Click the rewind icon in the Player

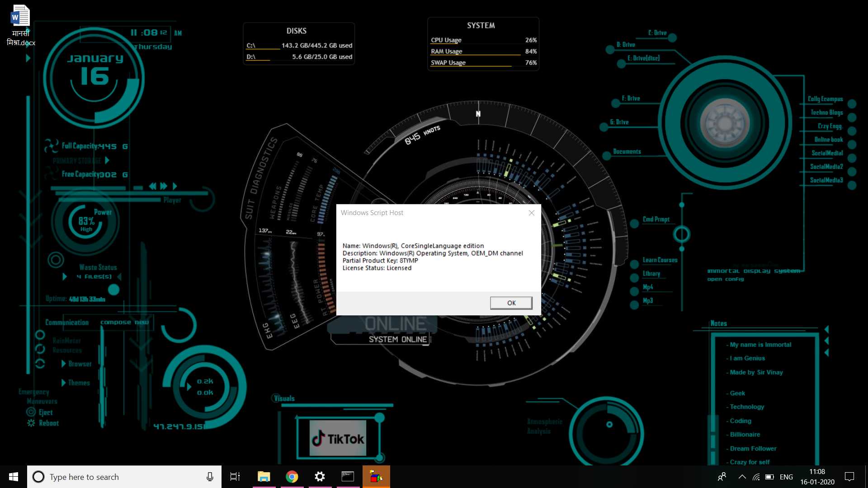153,186
